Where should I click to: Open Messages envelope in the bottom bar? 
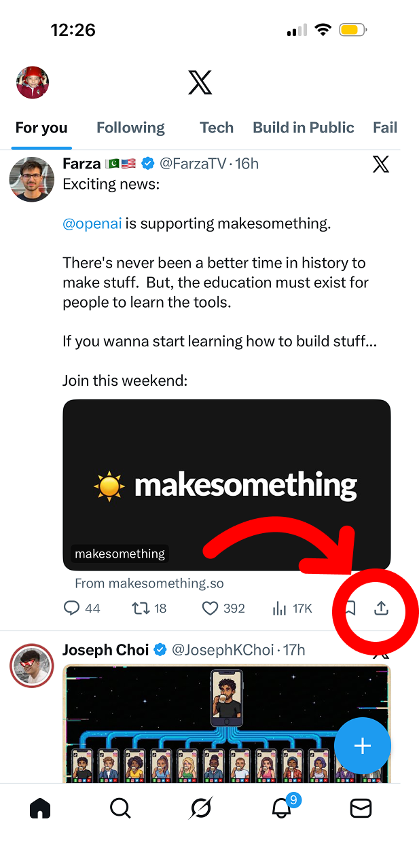point(361,808)
